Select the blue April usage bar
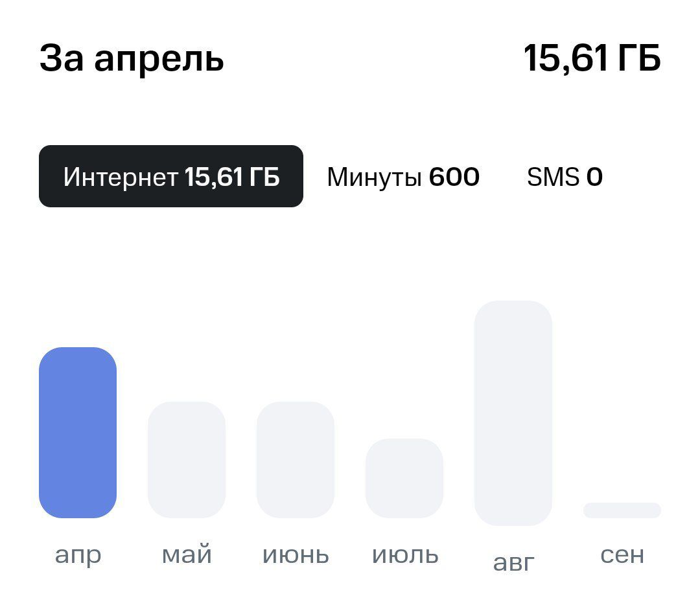 click(x=78, y=433)
